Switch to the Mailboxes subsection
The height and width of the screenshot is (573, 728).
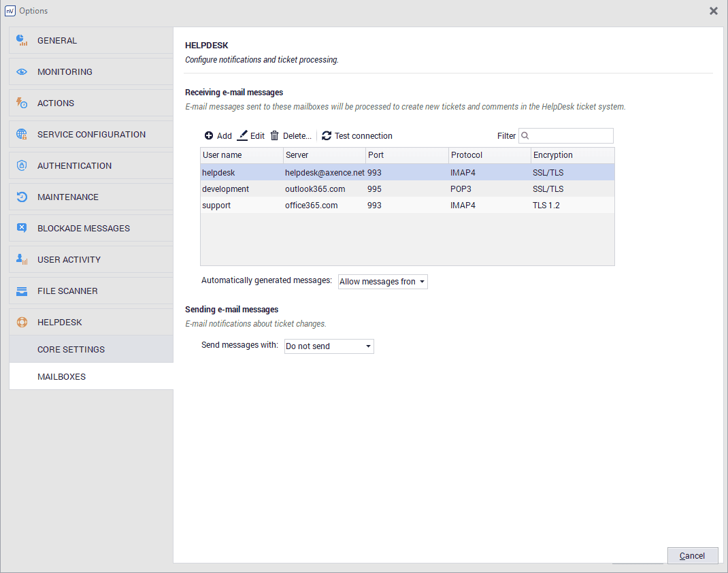[61, 376]
